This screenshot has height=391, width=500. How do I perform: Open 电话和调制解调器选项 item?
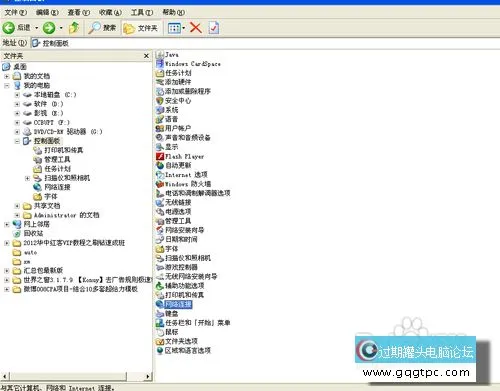(x=193, y=193)
